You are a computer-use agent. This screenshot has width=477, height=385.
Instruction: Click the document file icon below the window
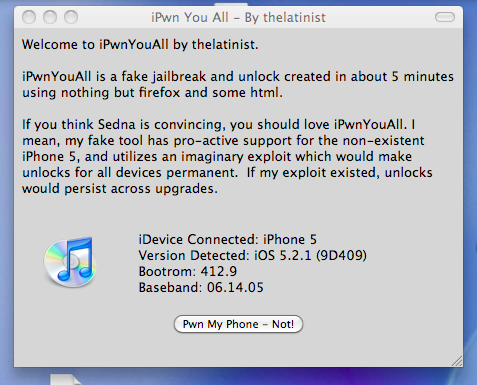pos(65,379)
